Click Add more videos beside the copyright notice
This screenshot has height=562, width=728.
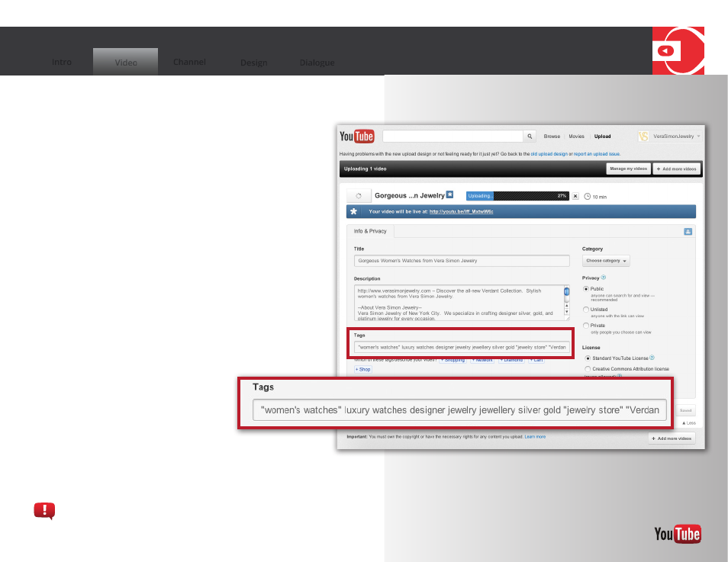tap(672, 438)
